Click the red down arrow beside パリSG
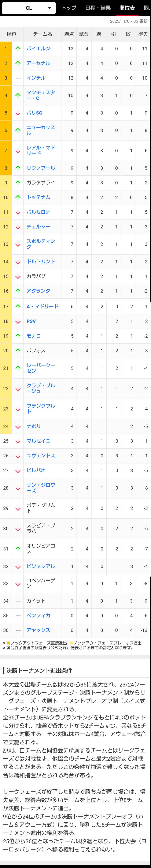This screenshot has height=868, width=151. click(x=18, y=113)
